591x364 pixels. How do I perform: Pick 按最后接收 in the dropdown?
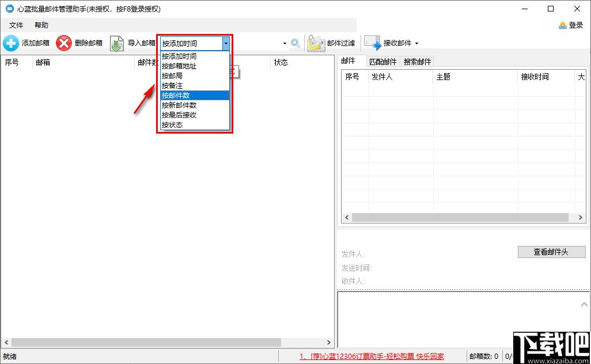click(195, 115)
